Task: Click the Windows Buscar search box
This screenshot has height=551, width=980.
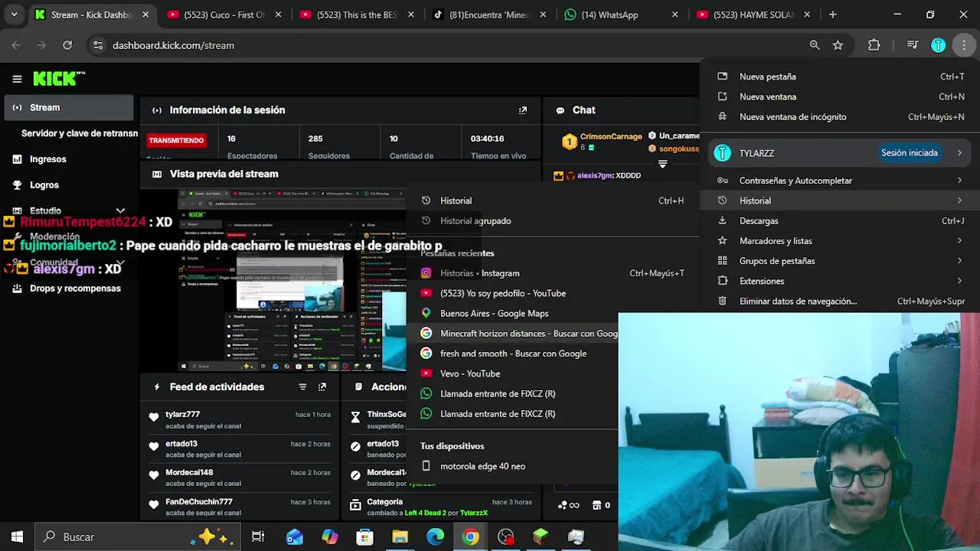Action: pyautogui.click(x=139, y=537)
